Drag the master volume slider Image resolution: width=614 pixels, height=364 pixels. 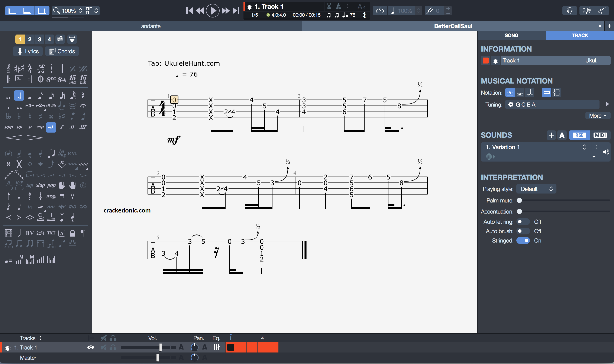tap(158, 358)
